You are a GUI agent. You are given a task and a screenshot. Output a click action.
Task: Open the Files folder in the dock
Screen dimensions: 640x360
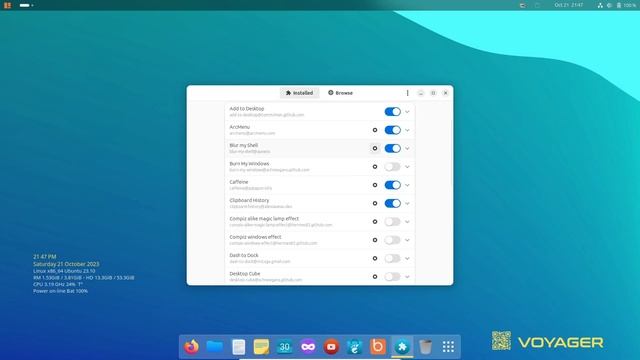pos(215,347)
